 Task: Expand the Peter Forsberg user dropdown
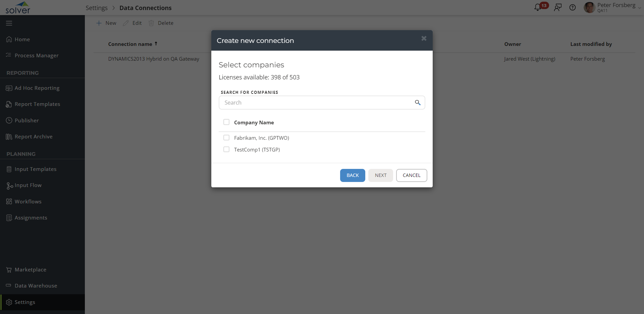[639, 8]
